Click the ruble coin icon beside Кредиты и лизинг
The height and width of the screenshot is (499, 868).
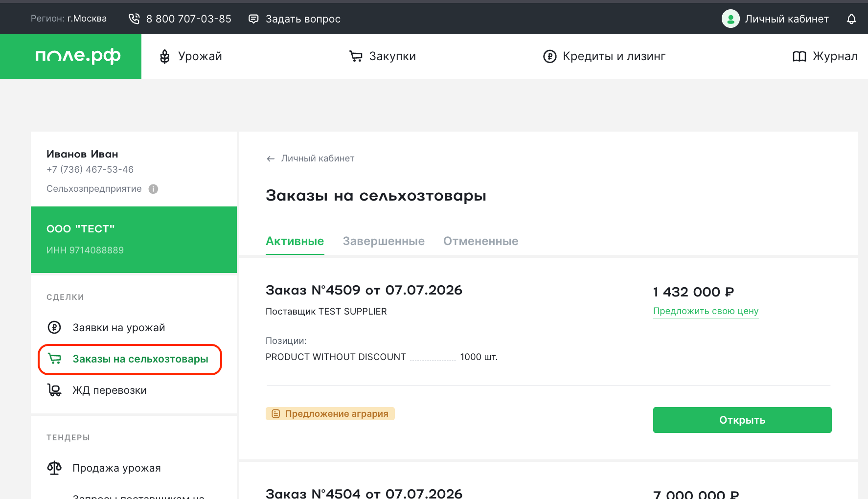tap(550, 57)
